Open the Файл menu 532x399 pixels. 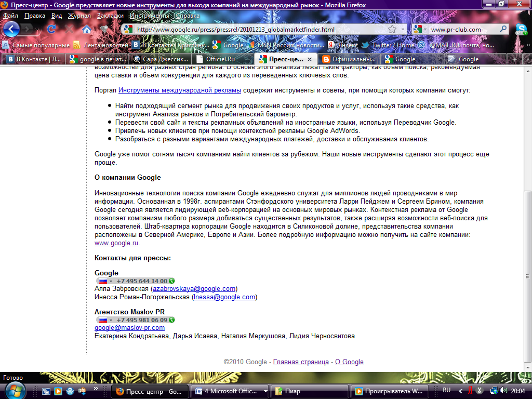10,16
